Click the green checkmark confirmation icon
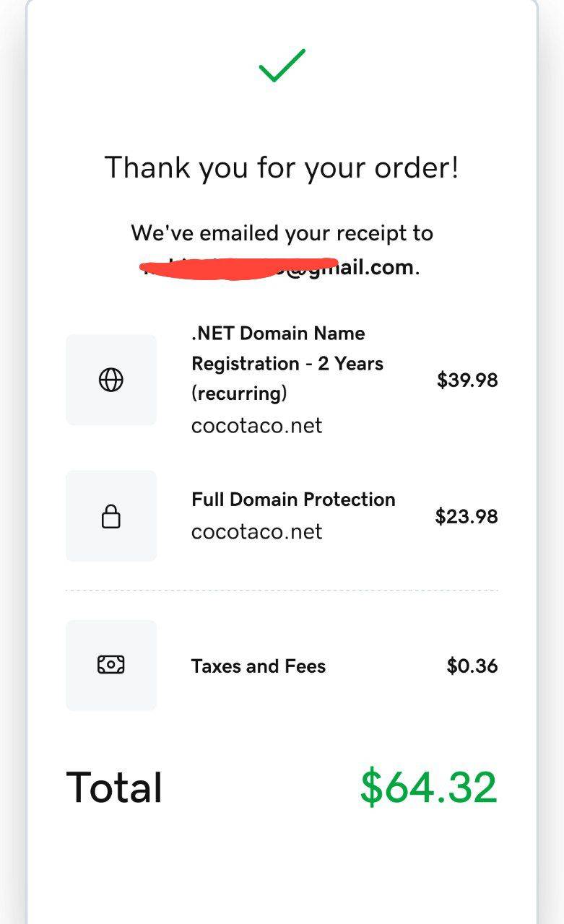Screen dimensions: 564x924 click(282, 65)
